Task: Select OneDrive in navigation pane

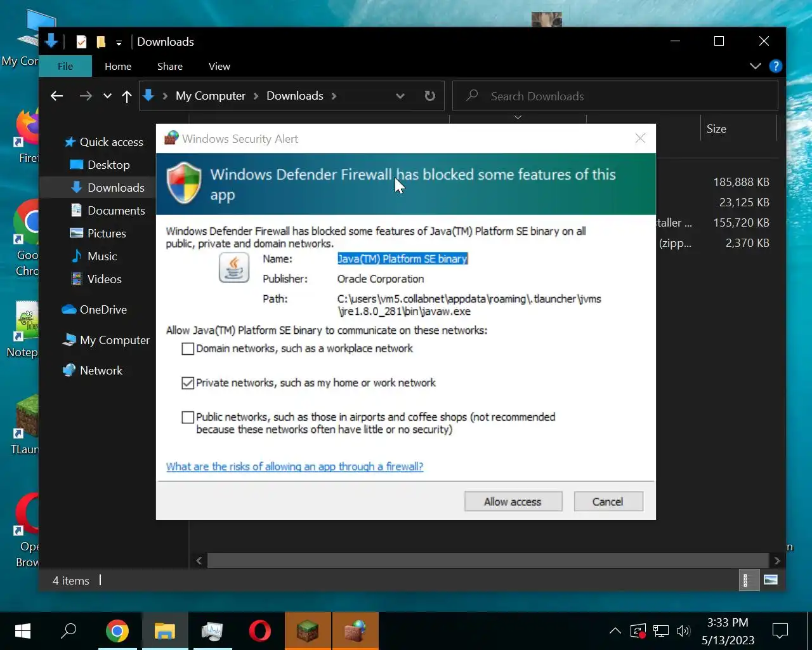Action: (95, 310)
